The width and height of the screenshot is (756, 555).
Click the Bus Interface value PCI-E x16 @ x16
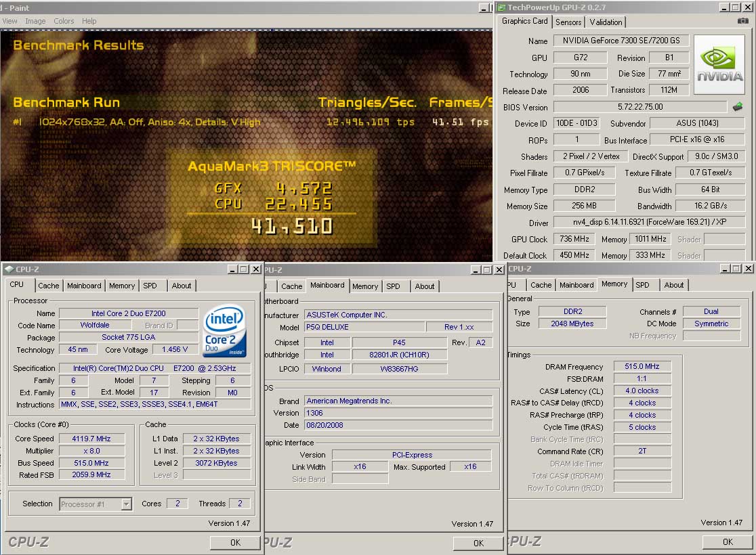coord(696,139)
